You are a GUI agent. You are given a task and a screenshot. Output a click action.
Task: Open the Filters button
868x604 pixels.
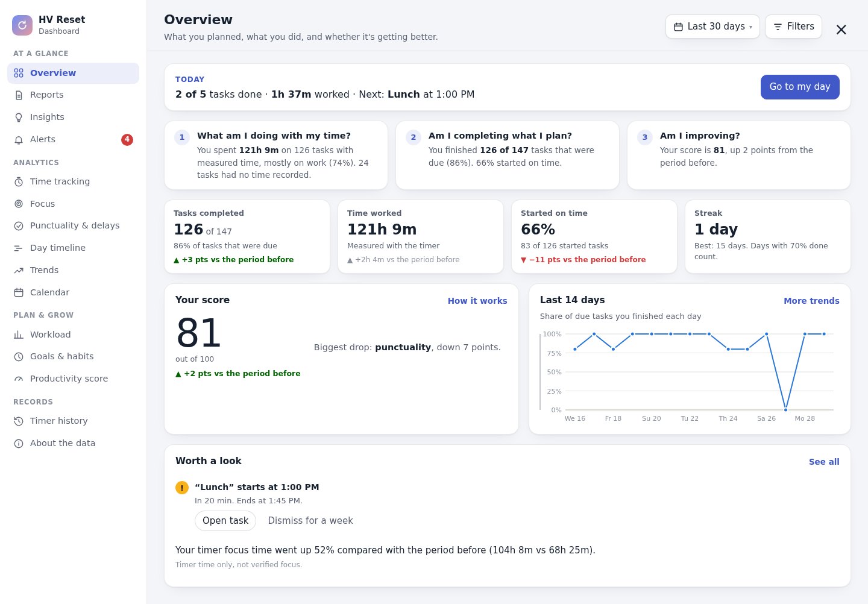point(793,27)
